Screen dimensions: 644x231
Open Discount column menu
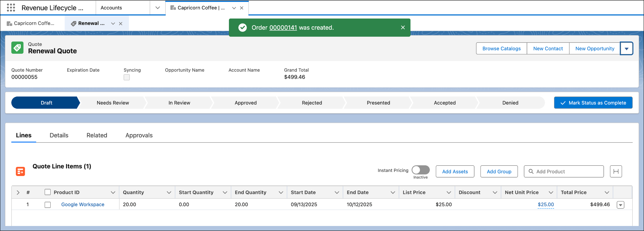495,192
